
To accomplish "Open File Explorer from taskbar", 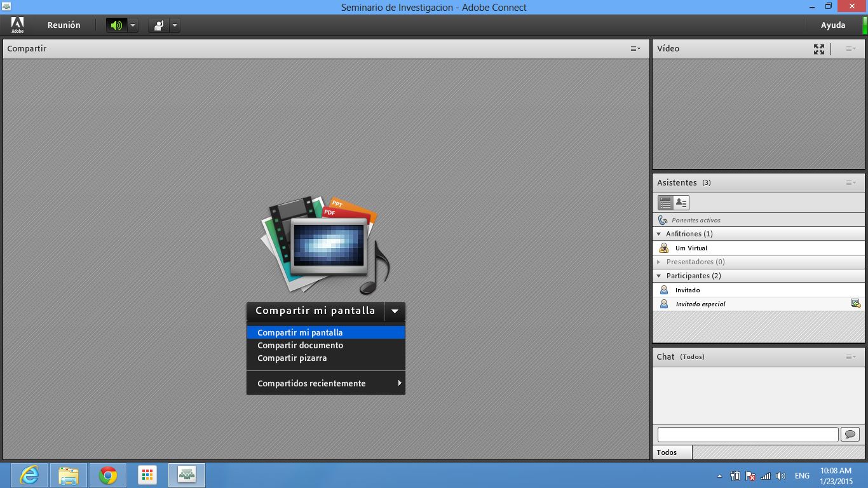I will (x=69, y=475).
